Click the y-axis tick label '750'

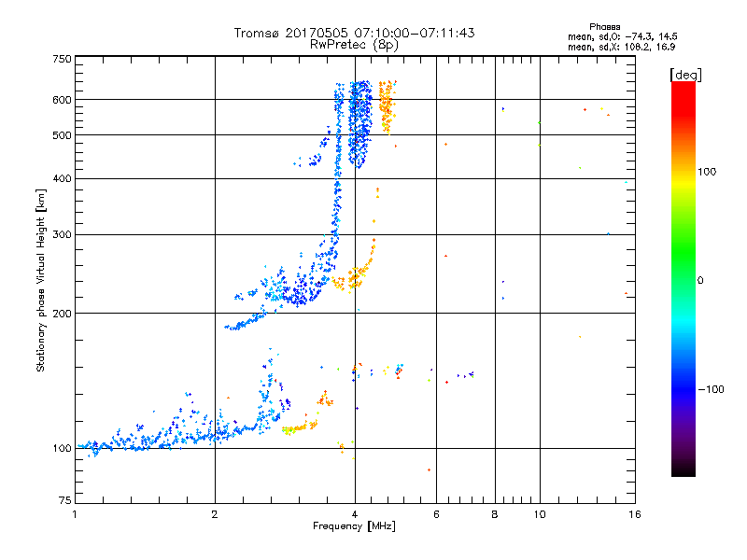pyautogui.click(x=62, y=59)
